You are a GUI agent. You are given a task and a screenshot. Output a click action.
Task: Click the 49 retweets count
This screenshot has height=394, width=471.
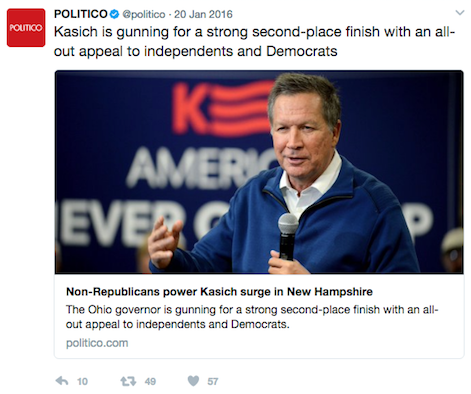click(150, 381)
